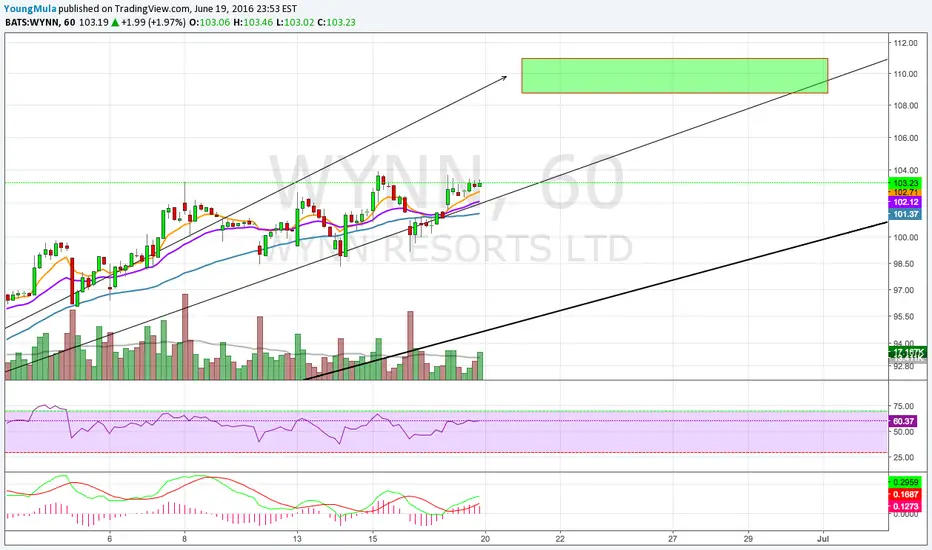Select the green 0.2959 MACD value tag
Image resolution: width=932 pixels, height=550 pixels.
click(905, 482)
